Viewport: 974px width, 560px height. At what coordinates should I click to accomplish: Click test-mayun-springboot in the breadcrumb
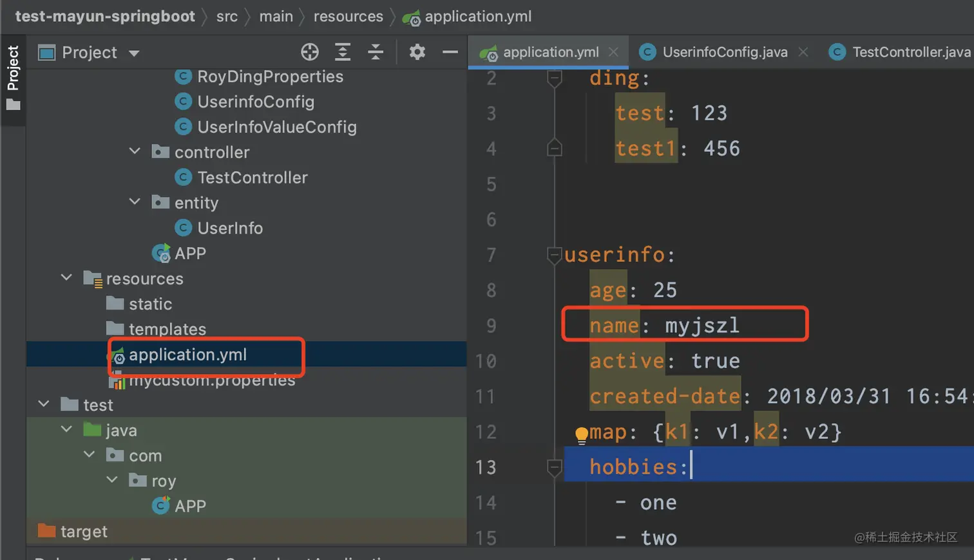[x=105, y=16]
